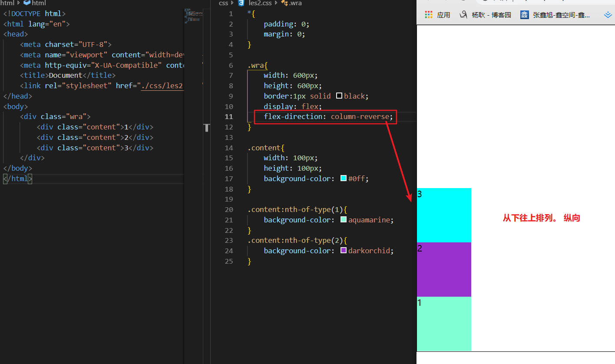Click the CSS3 file icon in breadcrumb

tap(241, 3)
